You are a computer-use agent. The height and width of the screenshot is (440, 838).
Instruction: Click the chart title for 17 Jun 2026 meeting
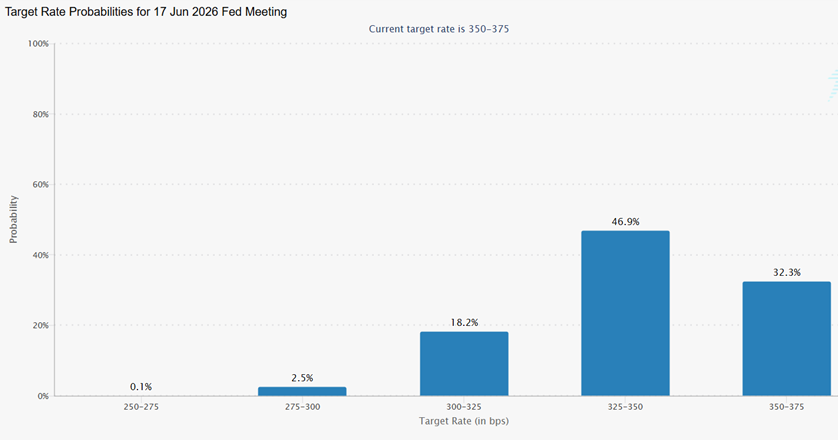coord(146,10)
